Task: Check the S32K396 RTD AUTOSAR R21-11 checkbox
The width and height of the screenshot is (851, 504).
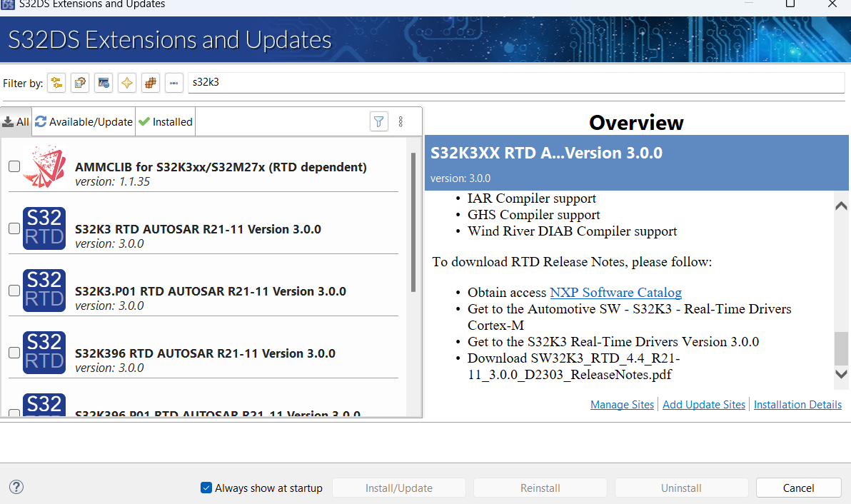Action: coord(15,353)
